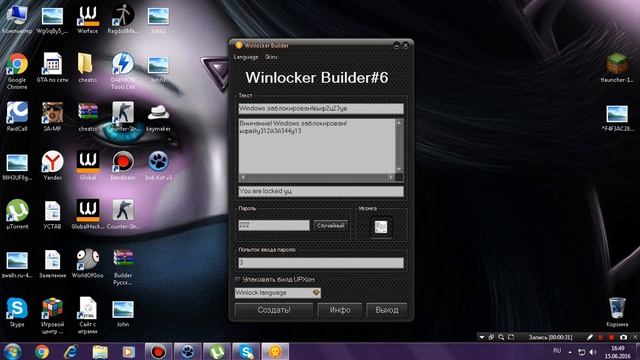Image resolution: width=640 pixels, height=360 pixels.
Task: Click the µTorrent taskbar button
Action: coord(217,351)
